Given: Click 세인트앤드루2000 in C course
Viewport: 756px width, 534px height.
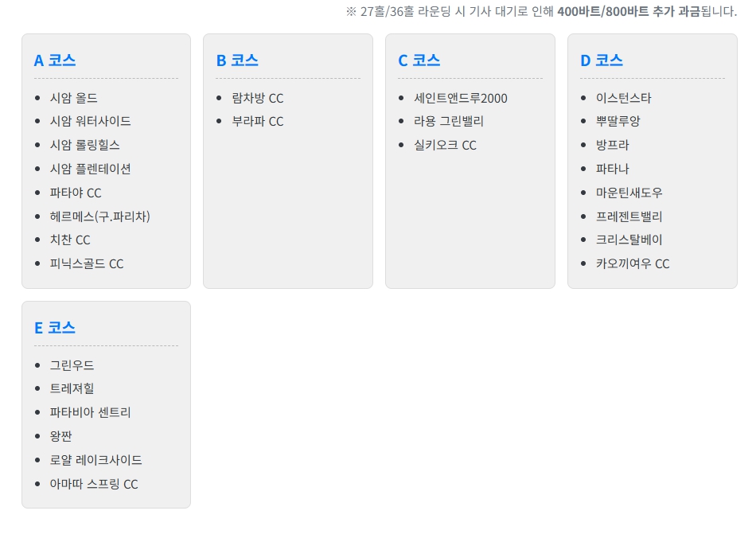Looking at the screenshot, I should pos(461,99).
